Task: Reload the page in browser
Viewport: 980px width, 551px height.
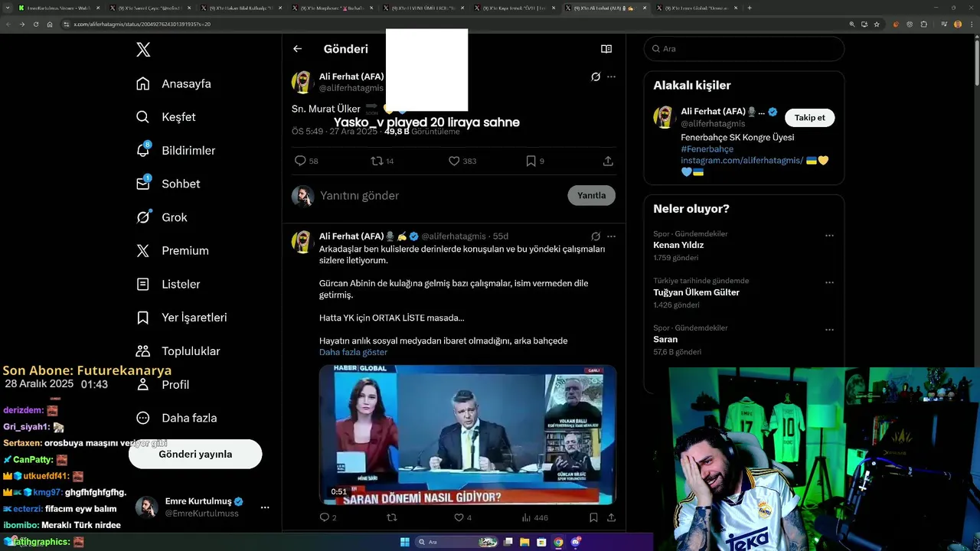Action: pos(35,24)
